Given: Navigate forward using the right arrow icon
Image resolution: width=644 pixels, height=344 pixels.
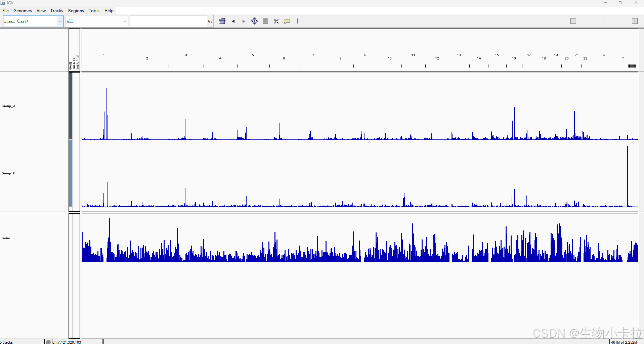Looking at the screenshot, I should click(x=244, y=21).
